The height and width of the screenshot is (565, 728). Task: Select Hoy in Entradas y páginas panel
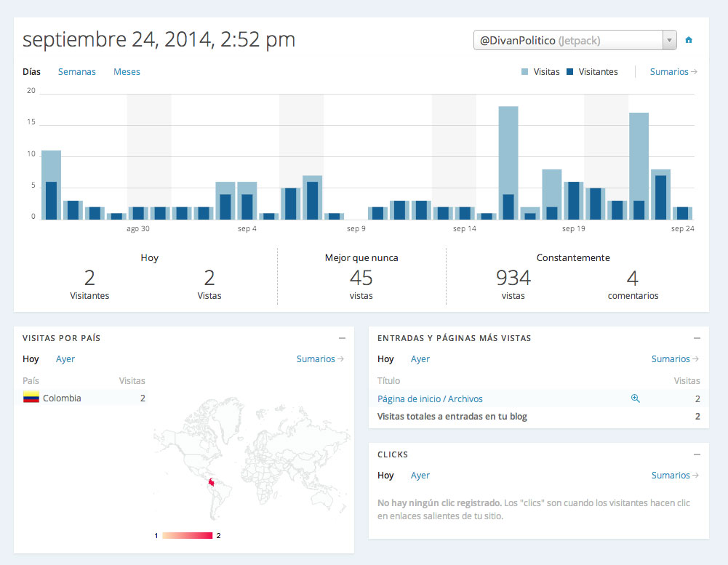(385, 359)
